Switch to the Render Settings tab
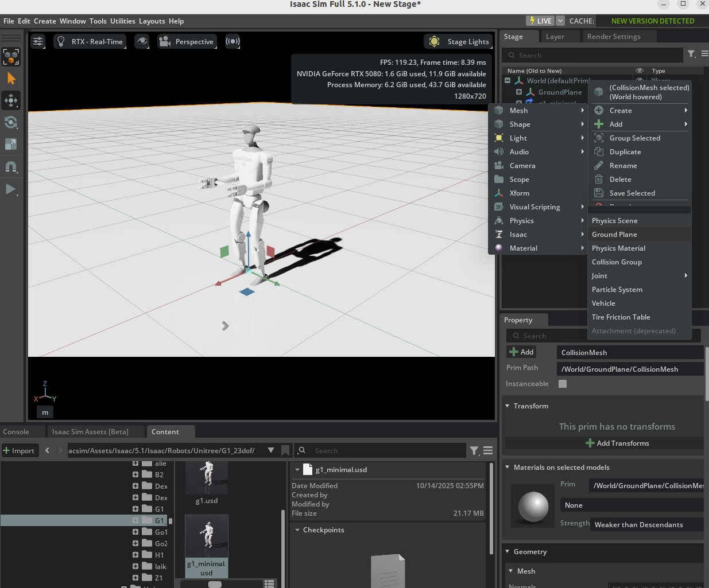Image resolution: width=709 pixels, height=588 pixels. [614, 37]
